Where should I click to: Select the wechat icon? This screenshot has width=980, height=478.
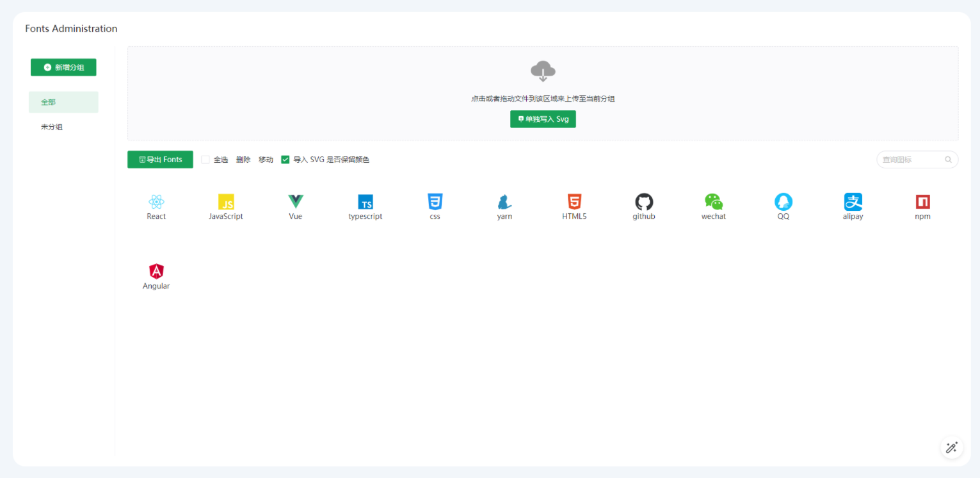[x=714, y=202]
